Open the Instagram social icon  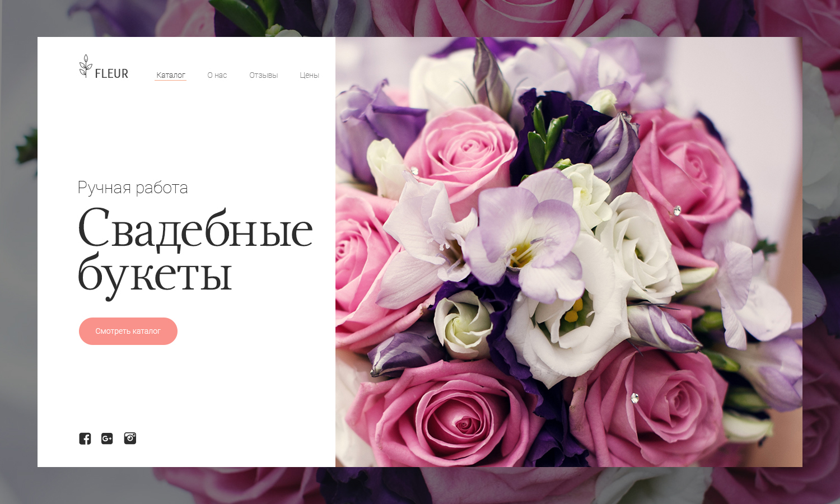pos(130,438)
